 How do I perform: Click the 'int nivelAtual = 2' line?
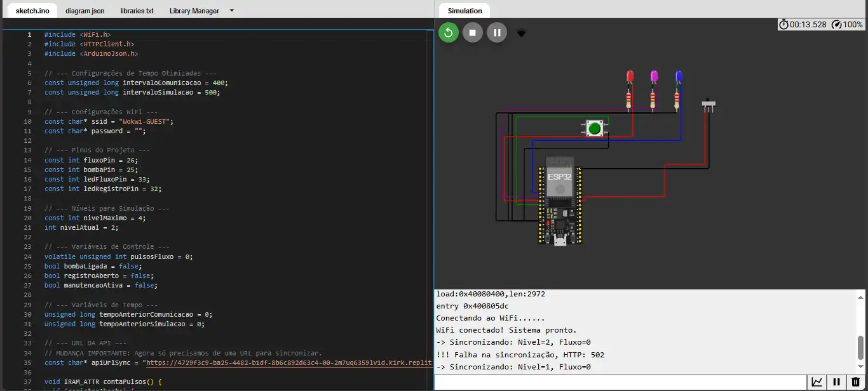coord(81,227)
